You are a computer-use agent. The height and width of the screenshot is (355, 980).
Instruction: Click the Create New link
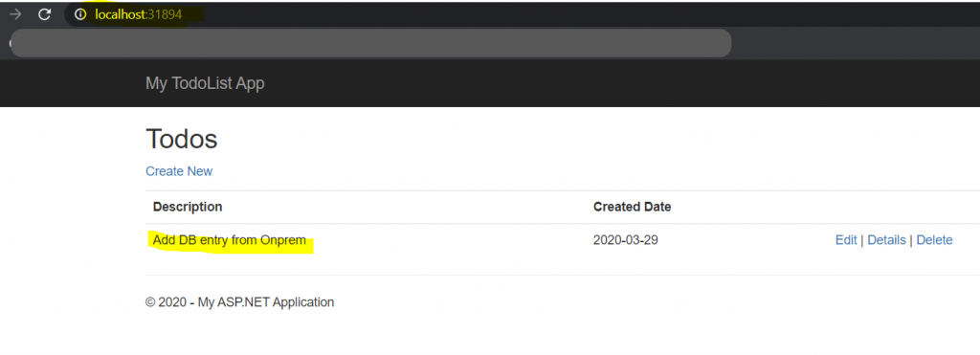click(x=179, y=171)
